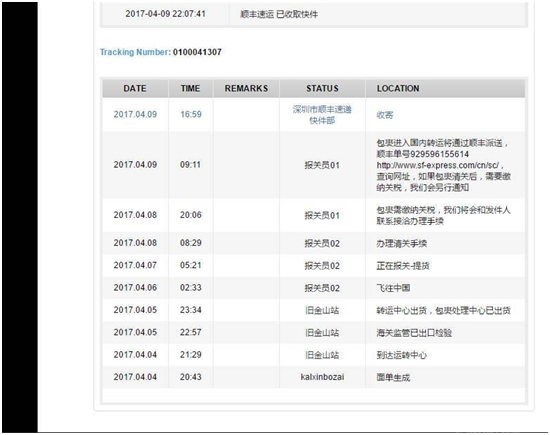Click the Tracking Number label
The height and width of the screenshot is (435, 550).
[x=135, y=52]
